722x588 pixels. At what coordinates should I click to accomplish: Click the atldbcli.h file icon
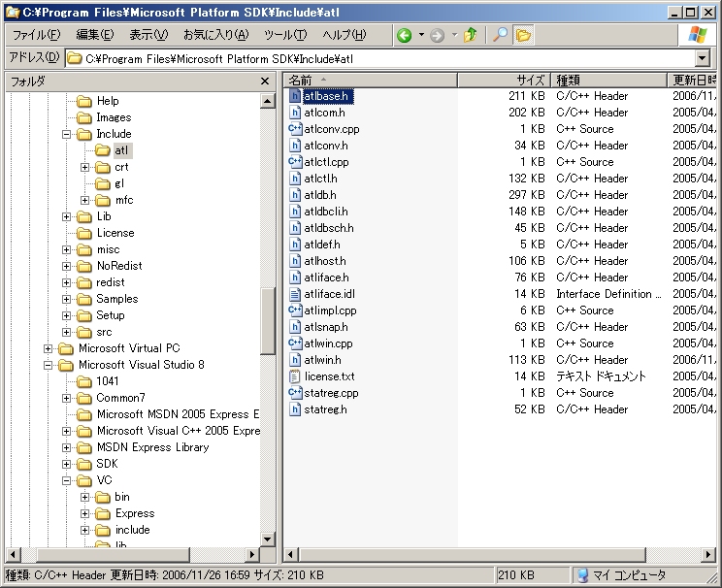pyautogui.click(x=295, y=212)
